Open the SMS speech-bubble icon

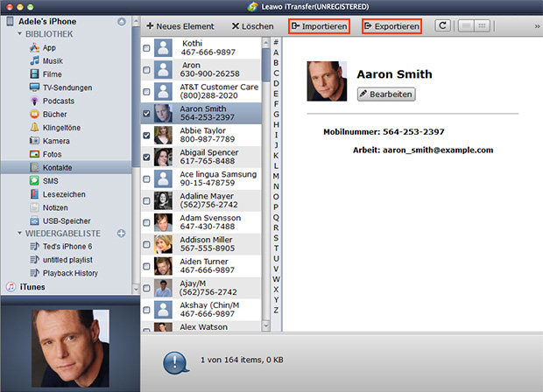(34, 180)
